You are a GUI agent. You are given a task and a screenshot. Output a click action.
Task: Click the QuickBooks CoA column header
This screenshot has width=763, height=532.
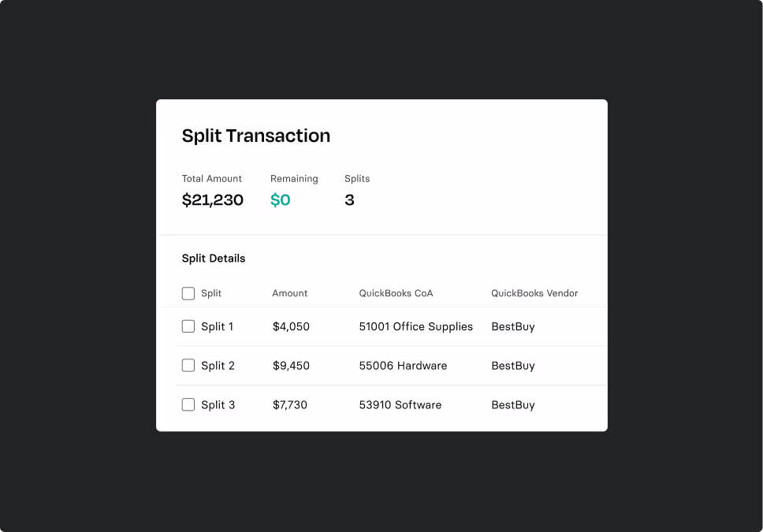396,293
